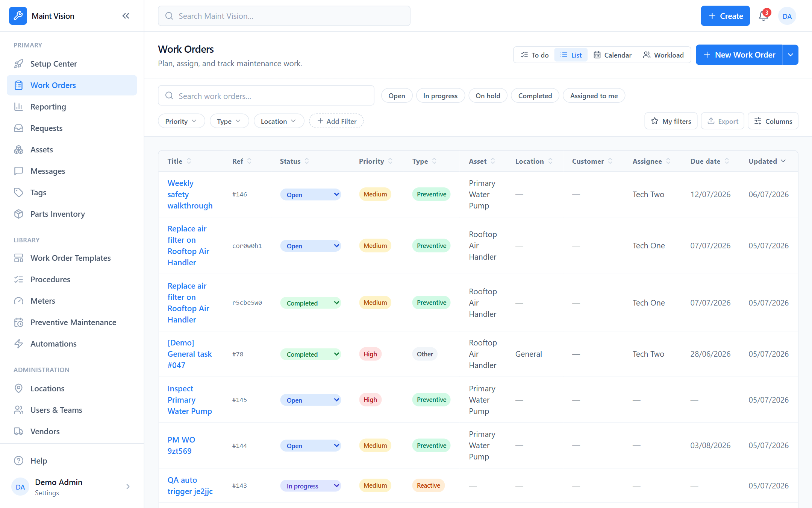Click the Maint Vision wrench logo

click(x=18, y=16)
